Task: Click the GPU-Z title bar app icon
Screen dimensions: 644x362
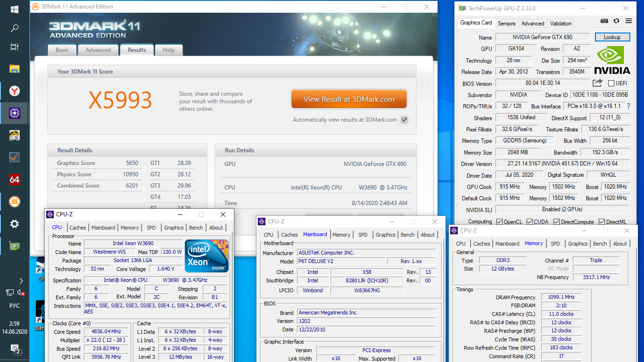Action: pyautogui.click(x=462, y=8)
